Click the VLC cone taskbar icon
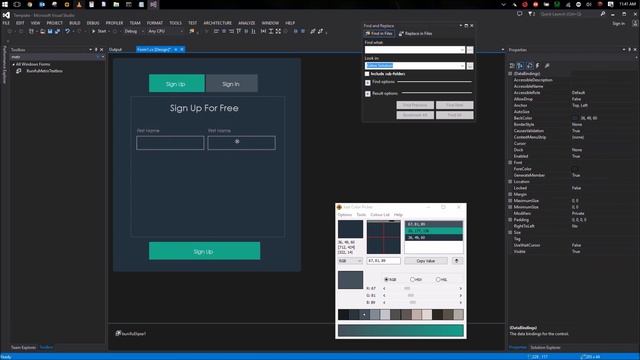 coord(79,4)
